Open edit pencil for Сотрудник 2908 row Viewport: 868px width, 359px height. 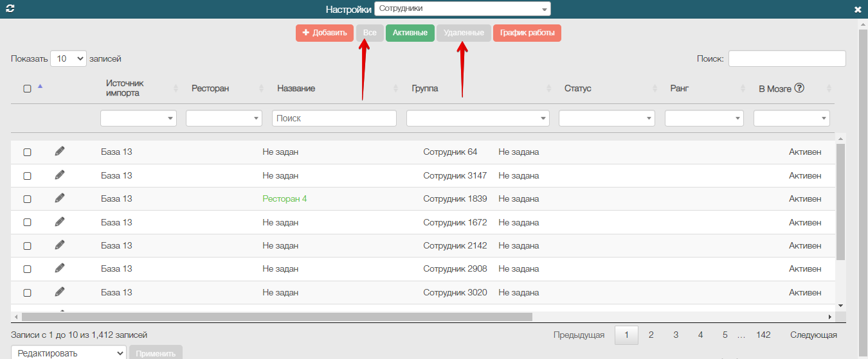click(x=60, y=268)
